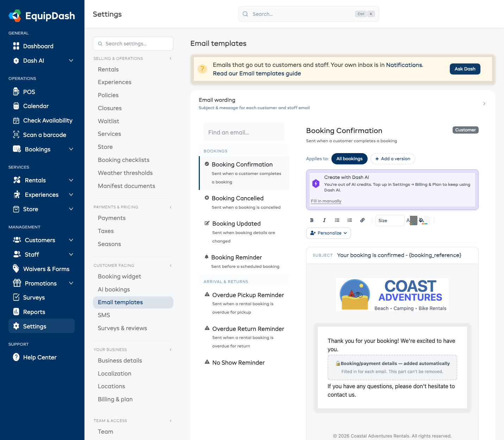The width and height of the screenshot is (504, 440).
Task: Expand the Customers submenu chevron
Action: pyautogui.click(x=71, y=240)
